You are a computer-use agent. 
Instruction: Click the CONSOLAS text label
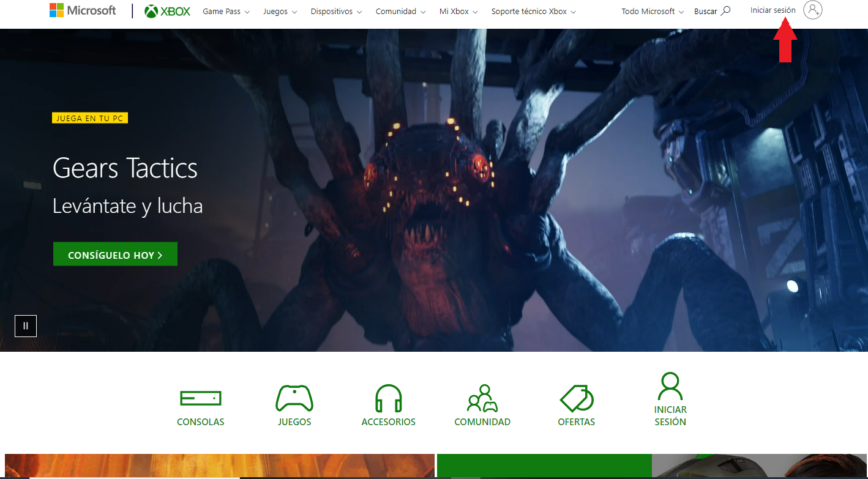pos(201,422)
